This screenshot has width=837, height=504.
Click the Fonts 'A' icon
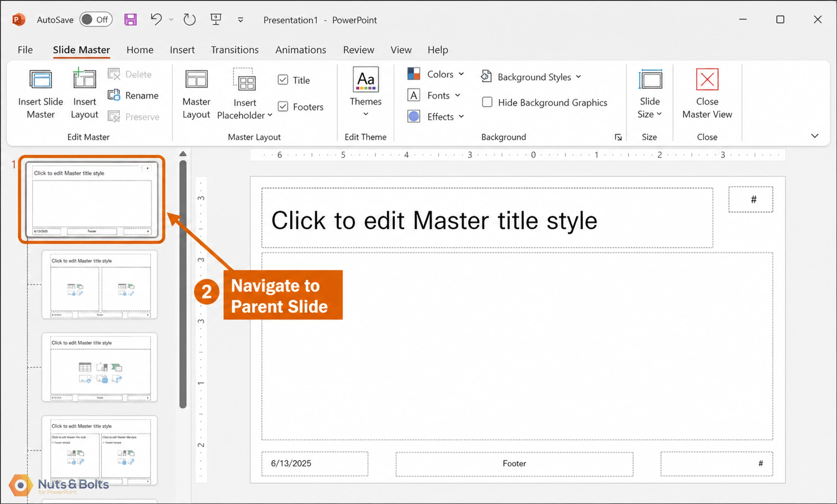(x=414, y=95)
